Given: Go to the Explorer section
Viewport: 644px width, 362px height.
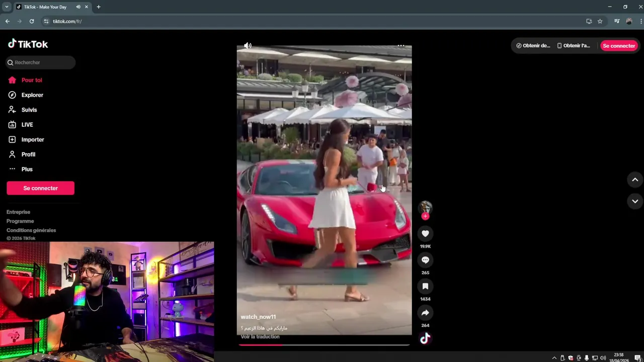Looking at the screenshot, I should [26, 95].
